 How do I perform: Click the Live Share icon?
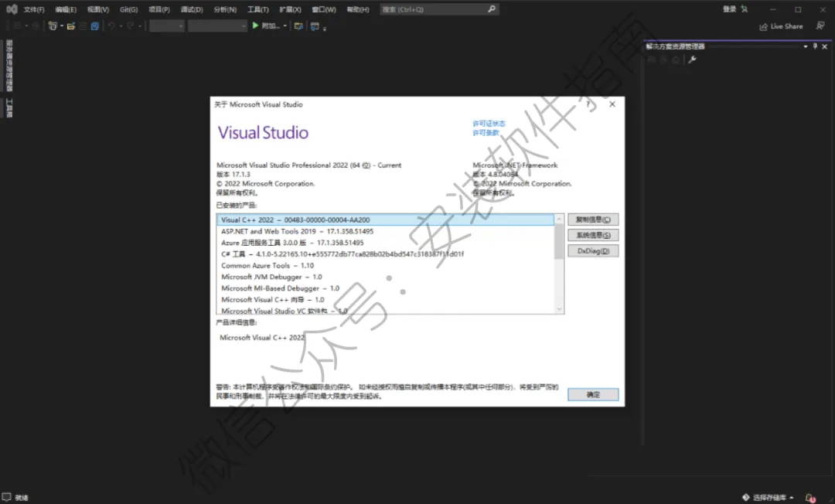[763, 26]
